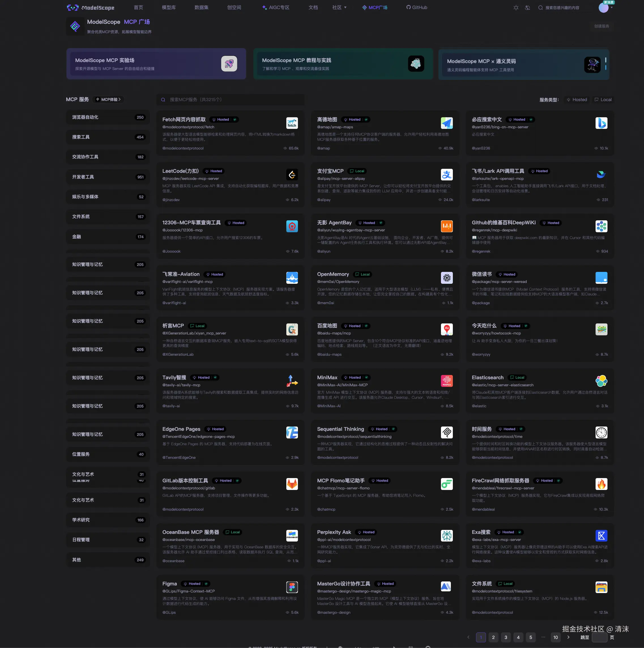Viewport: 644px width, 648px height.
Task: Expand the 社区 dropdown in the top nav
Action: click(x=339, y=7)
